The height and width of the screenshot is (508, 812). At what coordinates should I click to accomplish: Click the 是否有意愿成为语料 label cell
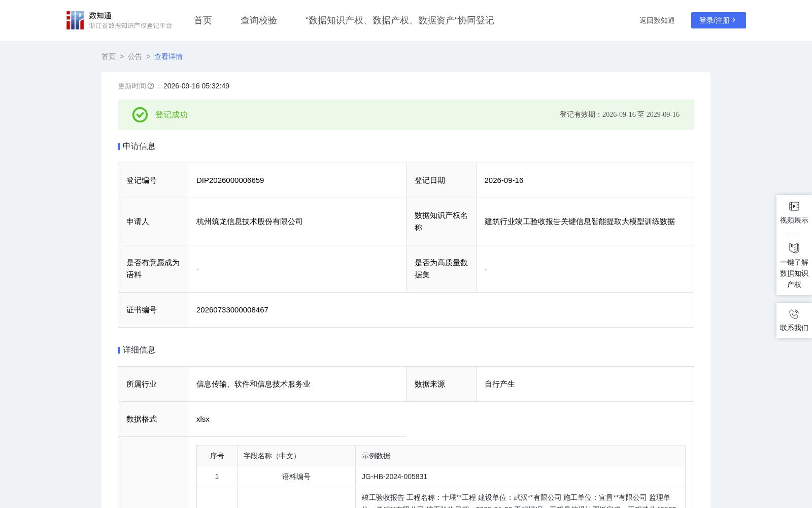tap(153, 269)
